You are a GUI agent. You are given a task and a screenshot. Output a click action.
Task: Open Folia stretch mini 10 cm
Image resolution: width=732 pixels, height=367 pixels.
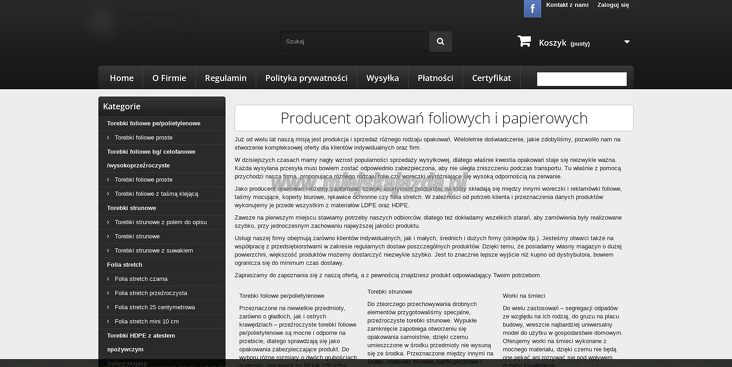click(x=147, y=322)
